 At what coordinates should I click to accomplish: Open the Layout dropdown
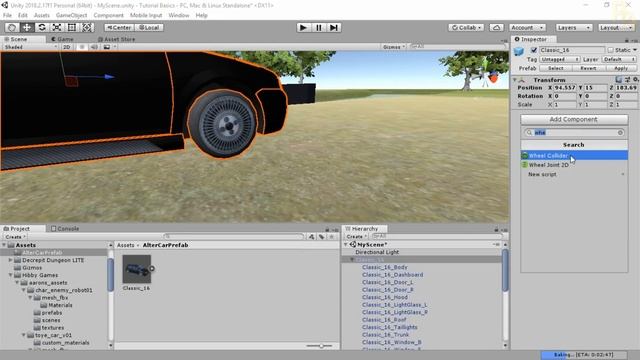click(x=616, y=27)
